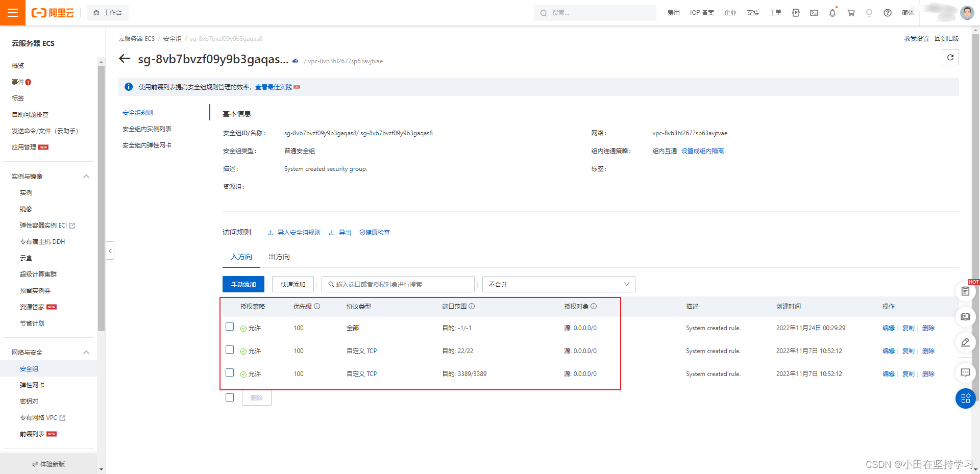
Task: Select checkbox for the -1/-1 rule
Action: pyautogui.click(x=230, y=327)
